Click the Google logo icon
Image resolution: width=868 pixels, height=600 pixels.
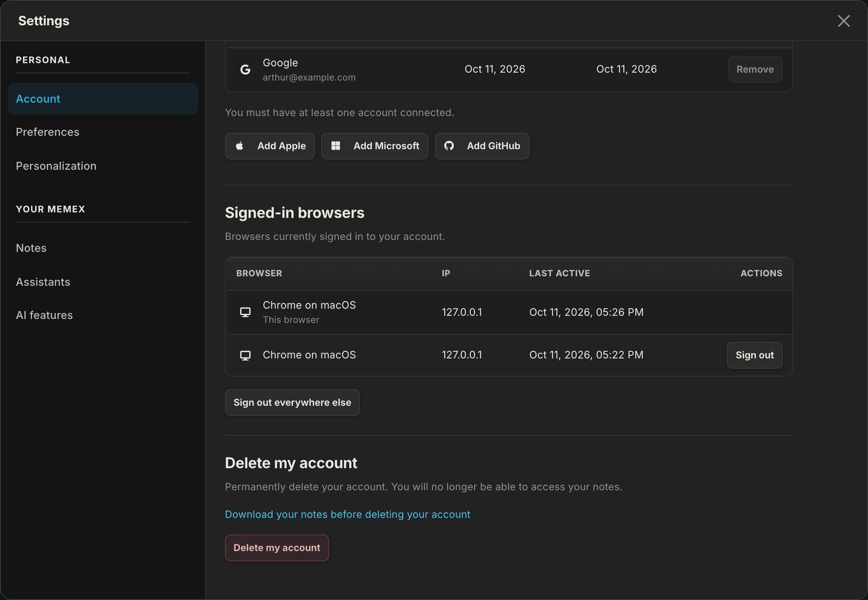pyautogui.click(x=245, y=69)
